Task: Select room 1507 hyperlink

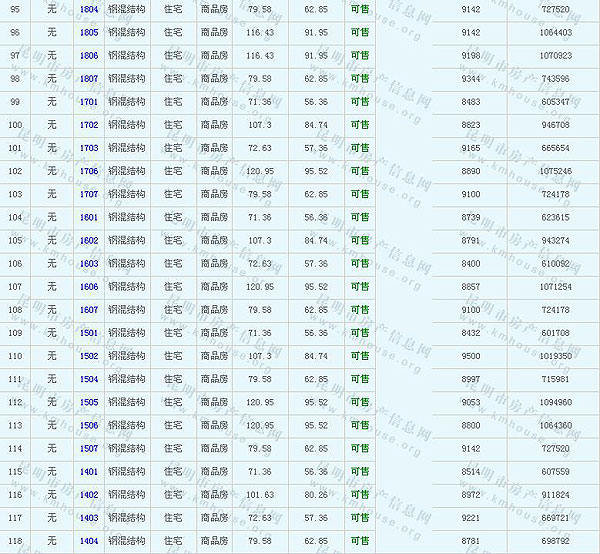Action: coord(89,448)
